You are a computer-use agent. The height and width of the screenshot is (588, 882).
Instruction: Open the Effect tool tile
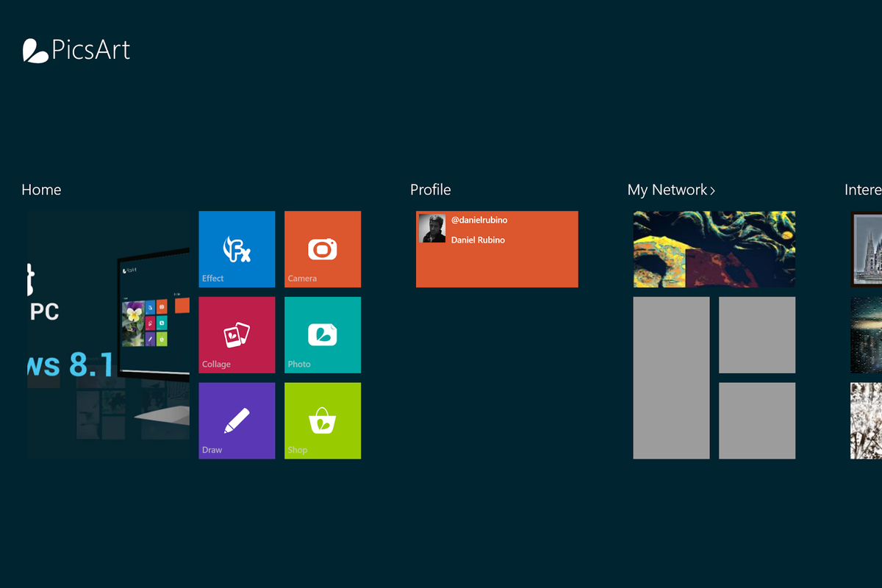(x=237, y=248)
